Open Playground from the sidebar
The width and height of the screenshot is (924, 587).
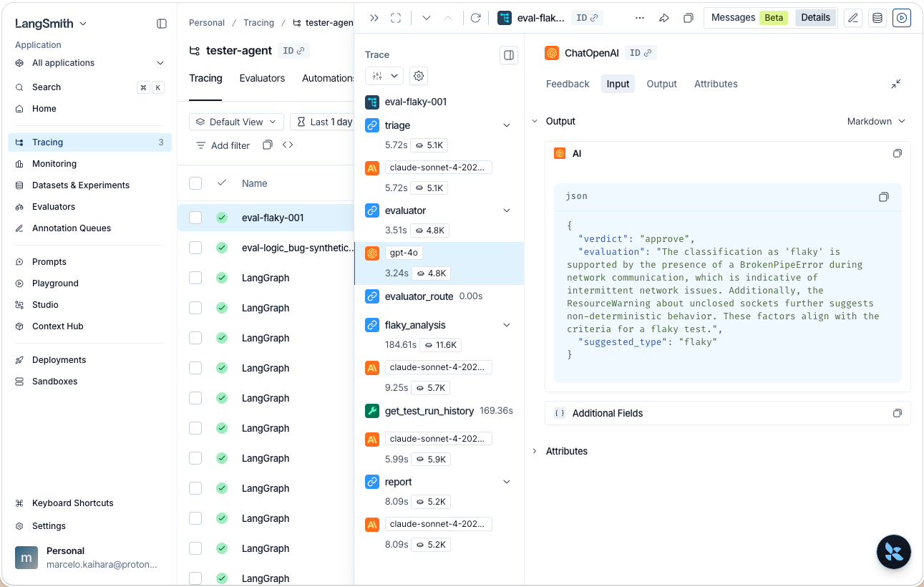[89, 283]
